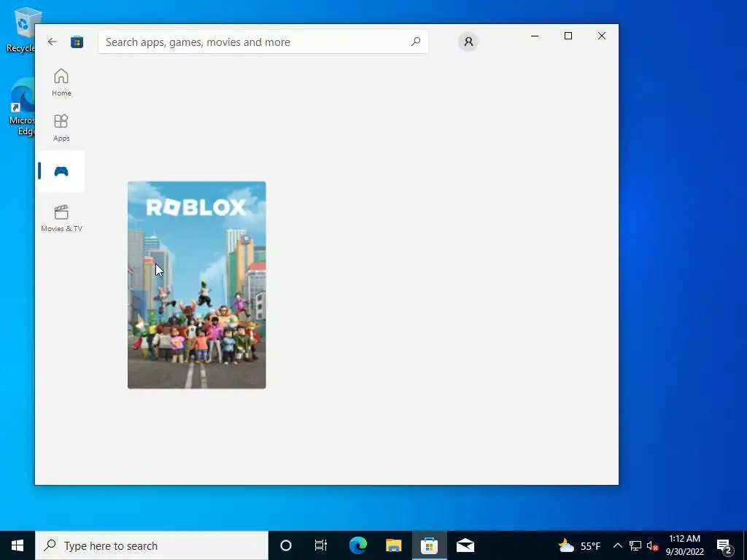Open the clock showing 1:12 AM
The image size is (747, 560).
pyautogui.click(x=684, y=545)
